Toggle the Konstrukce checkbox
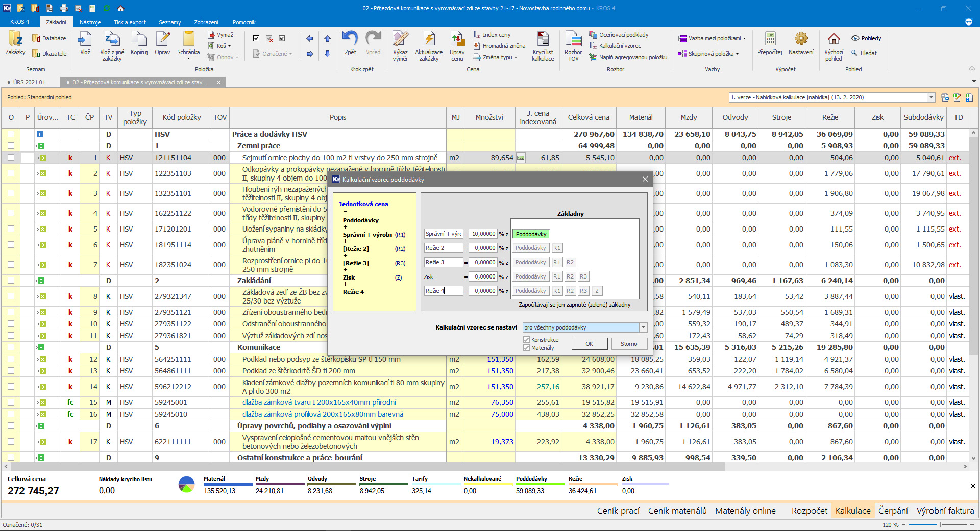The image size is (980, 531). (527, 340)
